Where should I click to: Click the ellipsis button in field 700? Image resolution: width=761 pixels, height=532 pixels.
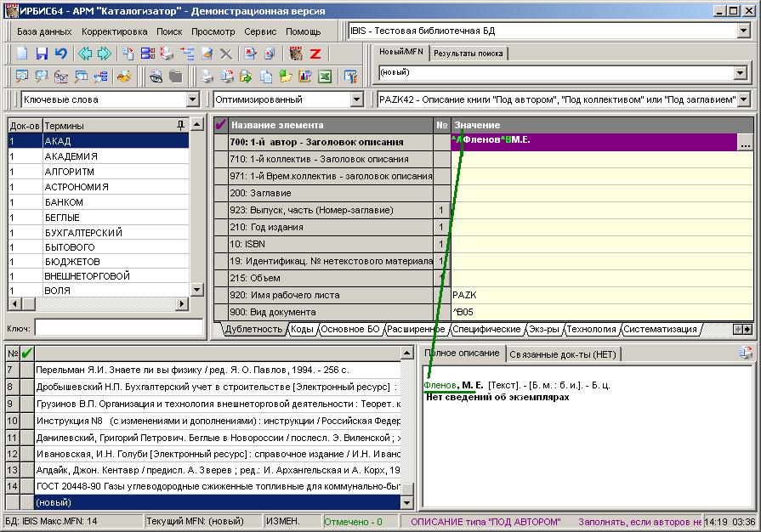click(x=746, y=143)
